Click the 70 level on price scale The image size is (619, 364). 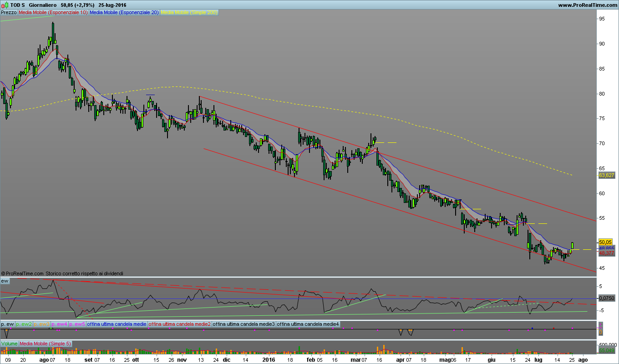point(602,143)
